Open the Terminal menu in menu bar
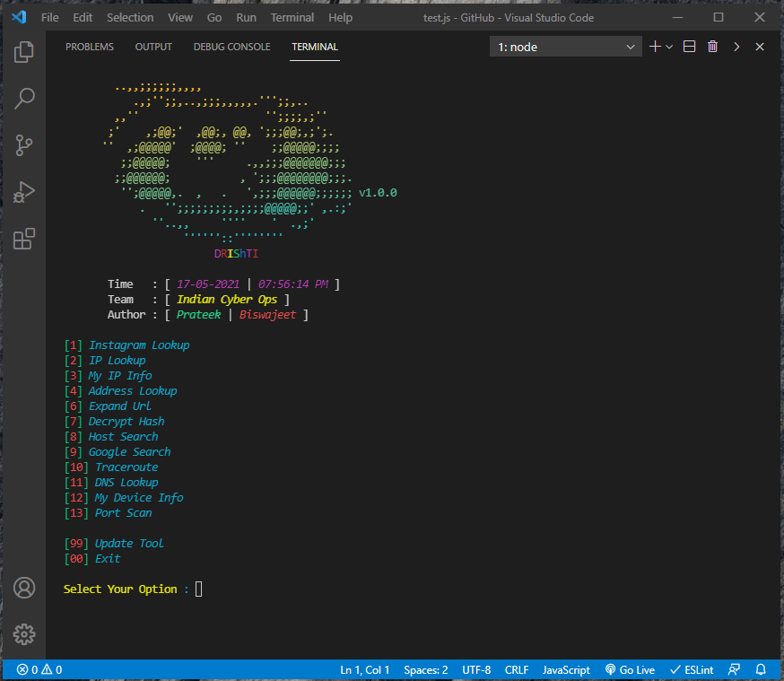 point(292,17)
